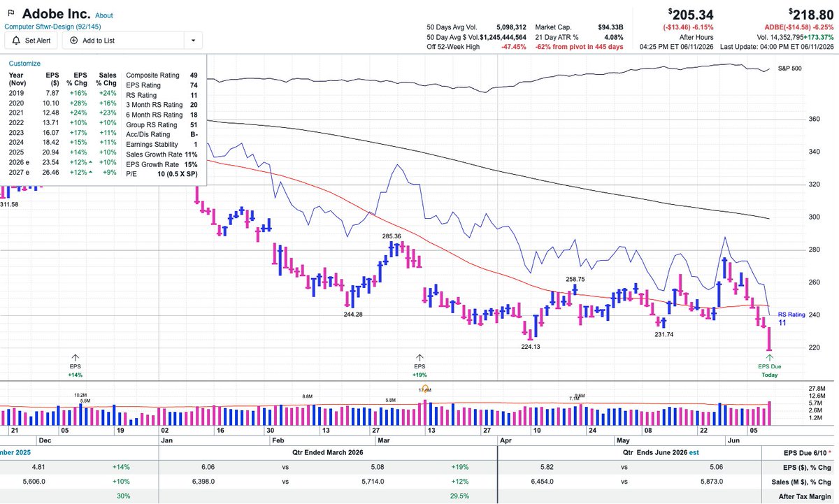
Task: Select the 311.58 price label
Action: 9,204
